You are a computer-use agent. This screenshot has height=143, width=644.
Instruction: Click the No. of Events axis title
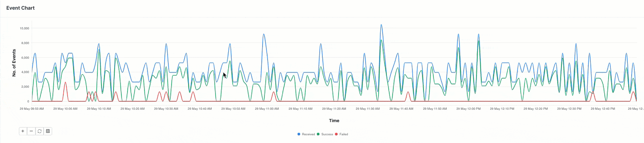click(14, 63)
